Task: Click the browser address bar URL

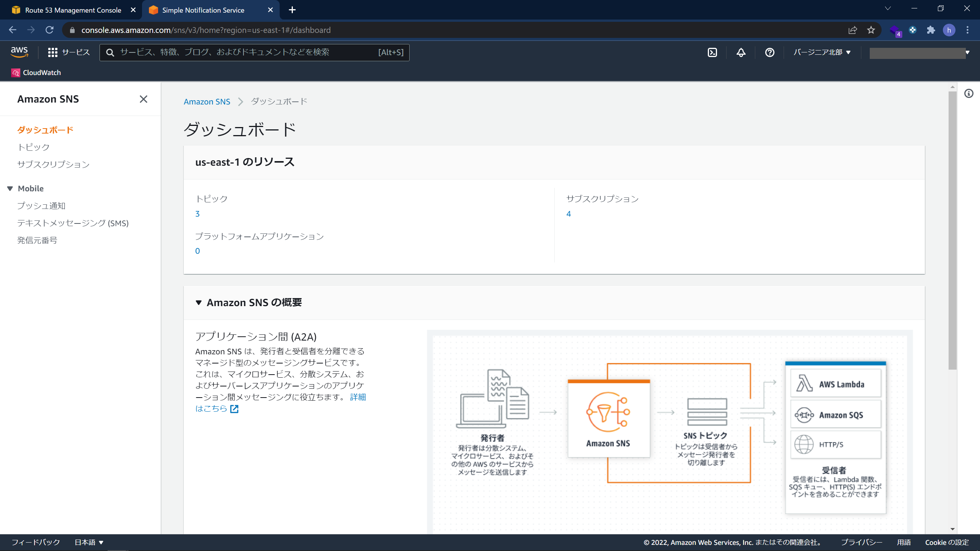Action: click(x=206, y=30)
